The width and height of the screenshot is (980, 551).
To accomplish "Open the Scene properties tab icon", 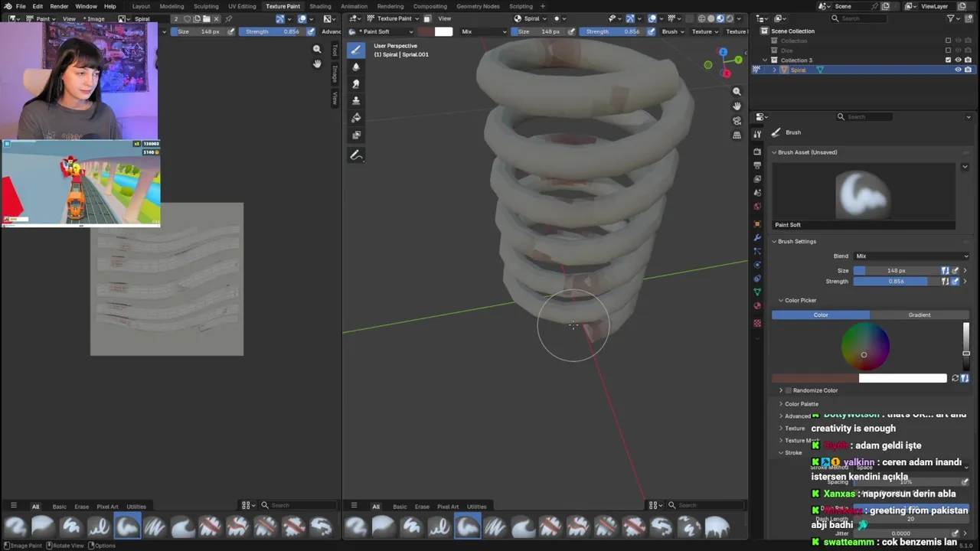I will tap(757, 193).
